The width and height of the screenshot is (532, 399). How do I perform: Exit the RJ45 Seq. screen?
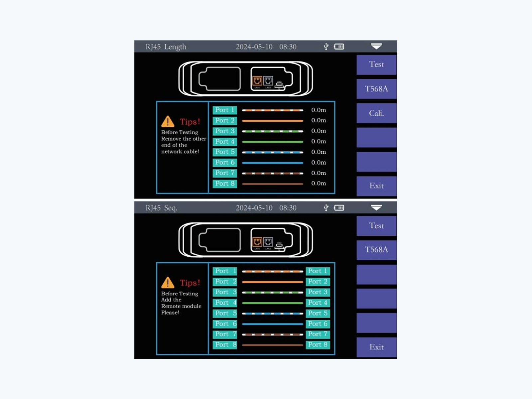tap(376, 347)
